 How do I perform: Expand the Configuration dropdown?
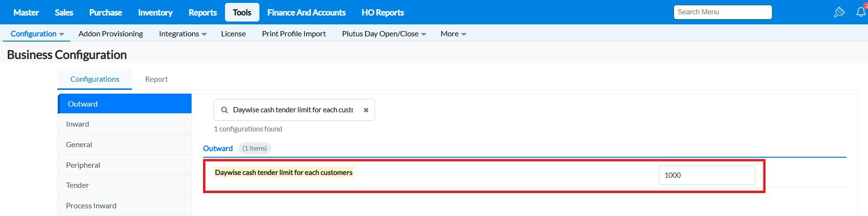pos(37,34)
